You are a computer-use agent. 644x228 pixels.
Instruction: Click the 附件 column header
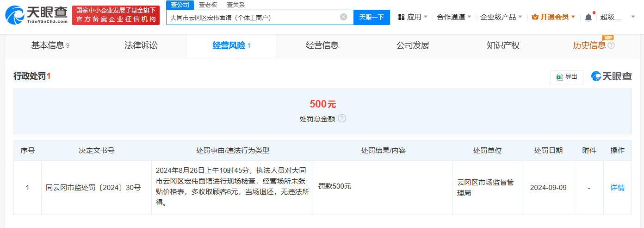pyautogui.click(x=589, y=151)
